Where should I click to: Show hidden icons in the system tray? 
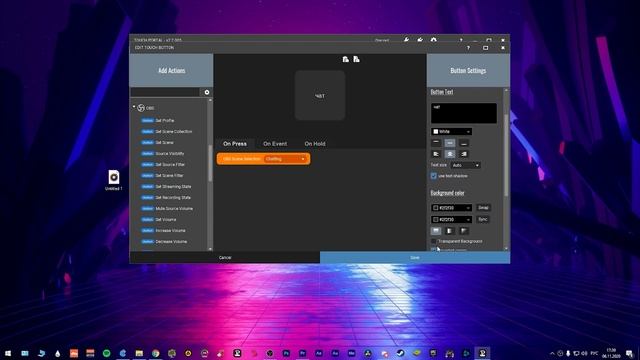[x=552, y=353]
